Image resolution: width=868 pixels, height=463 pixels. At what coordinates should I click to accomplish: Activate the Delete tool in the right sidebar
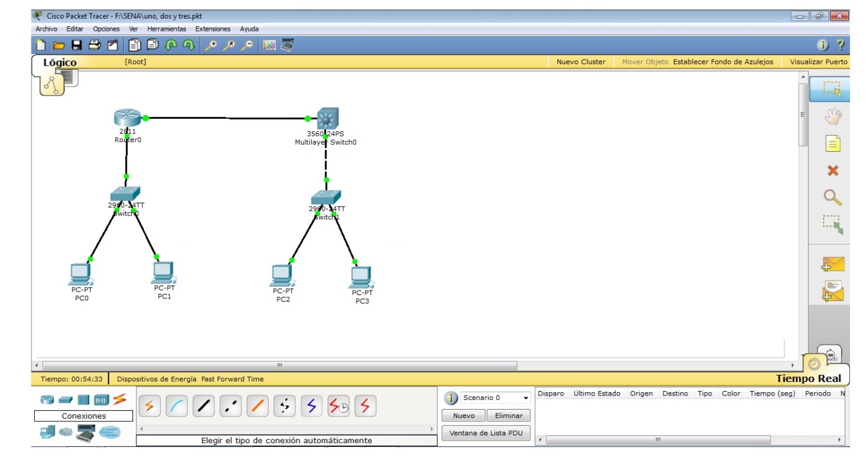[833, 170]
